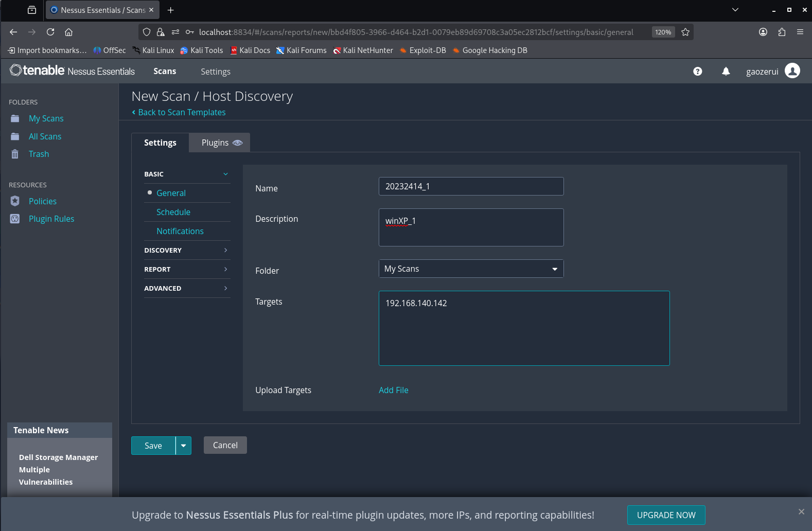This screenshot has height=531, width=812.
Task: Open the Settings top menu
Action: point(216,72)
